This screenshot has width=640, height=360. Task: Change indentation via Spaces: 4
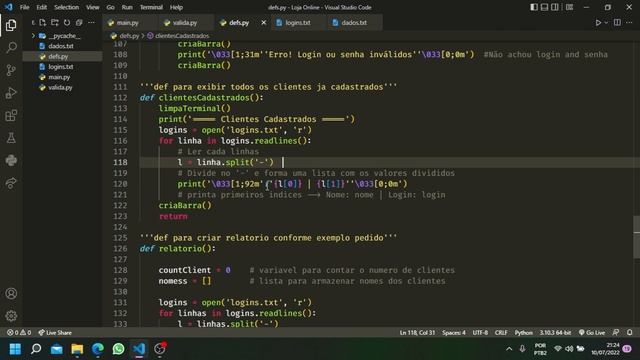[x=453, y=333]
